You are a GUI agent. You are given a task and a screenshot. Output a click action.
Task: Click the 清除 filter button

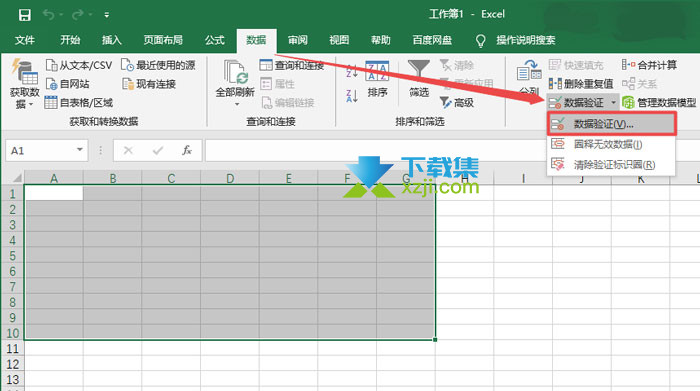click(456, 65)
